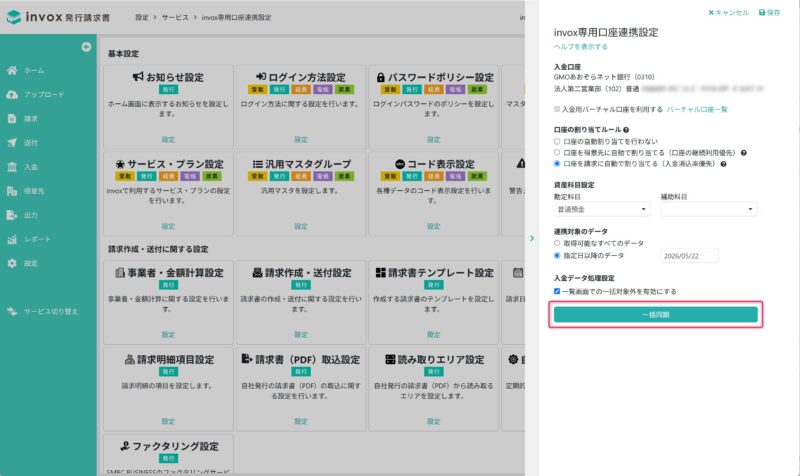
Task: Click help icon beside 口座の継続利用優先 option
Action: click(x=744, y=153)
